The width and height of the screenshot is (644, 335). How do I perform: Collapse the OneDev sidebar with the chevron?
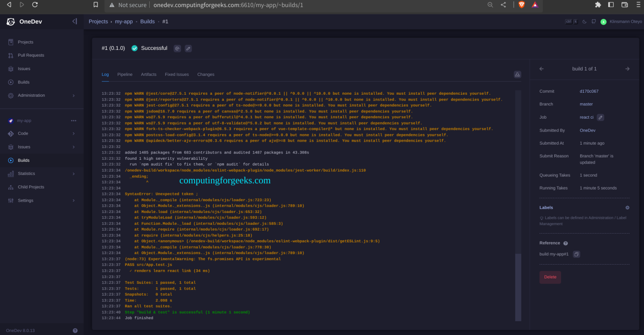tap(75, 21)
